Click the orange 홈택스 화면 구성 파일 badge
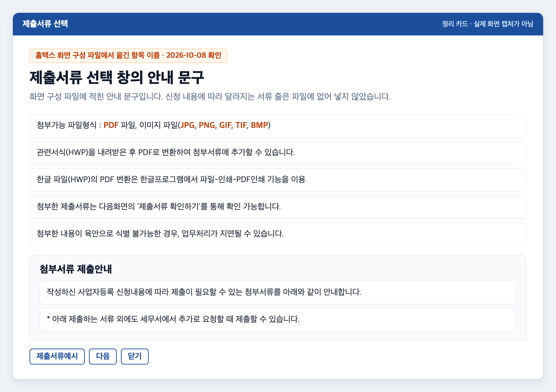This screenshot has width=556, height=392. pyautogui.click(x=128, y=56)
